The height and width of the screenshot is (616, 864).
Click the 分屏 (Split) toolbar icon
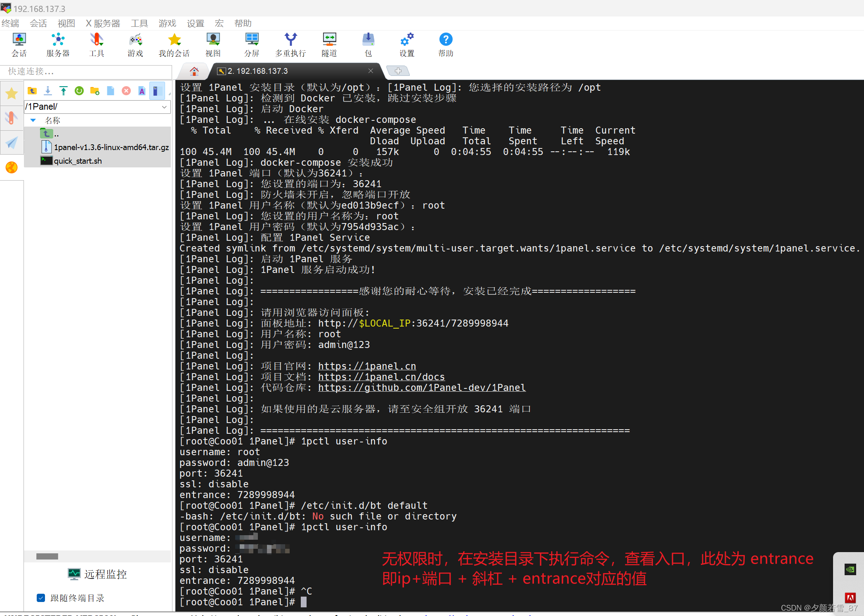[252, 45]
